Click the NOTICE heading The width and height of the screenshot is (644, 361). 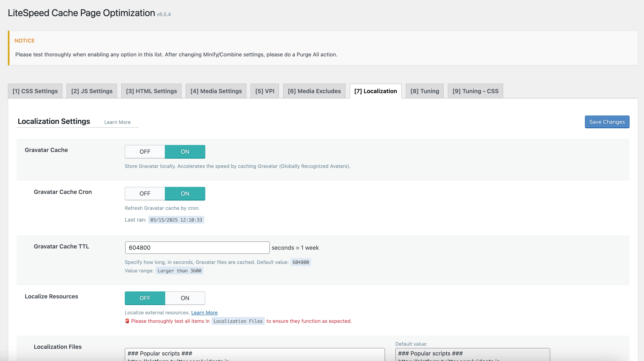tap(25, 41)
